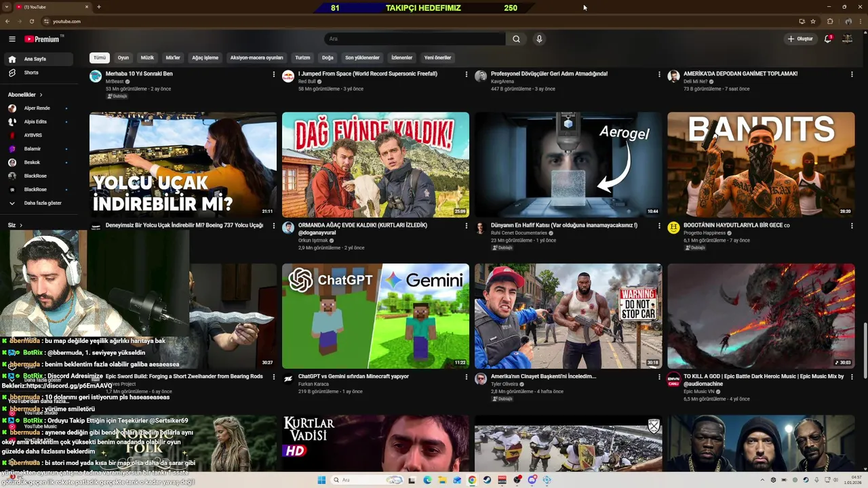Start voice search with microphone icon

(539, 39)
